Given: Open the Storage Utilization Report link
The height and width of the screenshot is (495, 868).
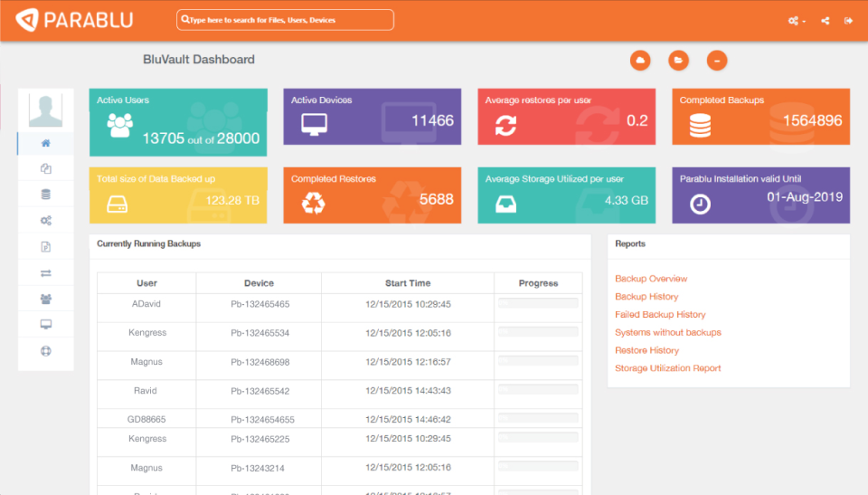Looking at the screenshot, I should point(668,368).
